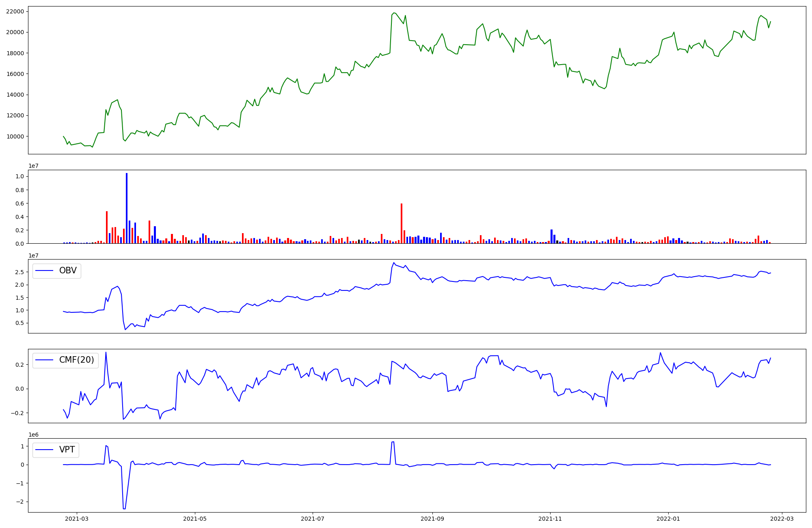Click the VPT deep negative spike
The height and width of the screenshot is (528, 812).
coord(124,508)
